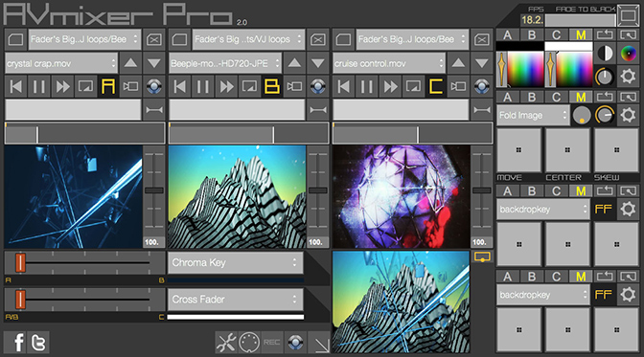
Task: Open folder dropdown for deck A
Action: (84, 39)
